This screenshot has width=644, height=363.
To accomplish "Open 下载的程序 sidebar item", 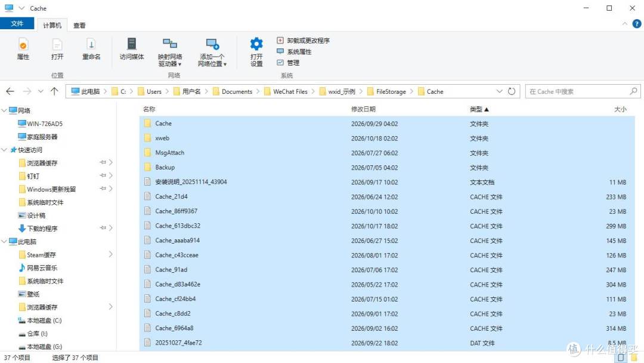I will pos(38,228).
